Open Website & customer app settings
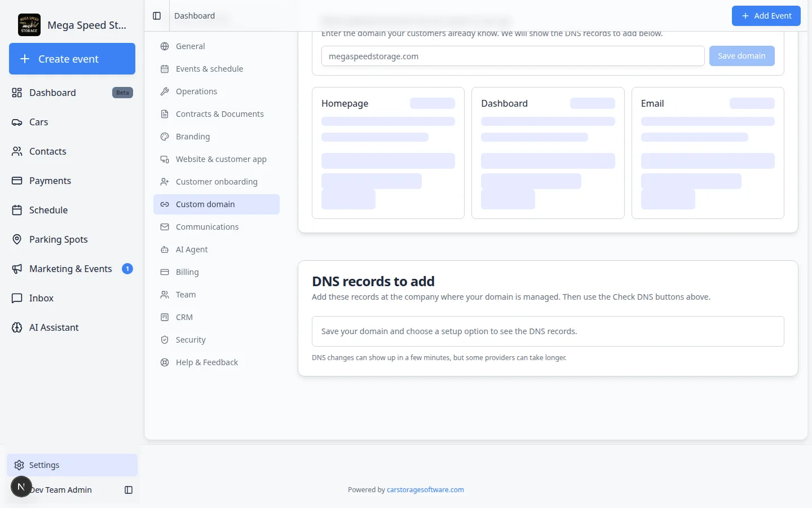Viewport: 812px width, 508px height. pyautogui.click(x=217, y=159)
